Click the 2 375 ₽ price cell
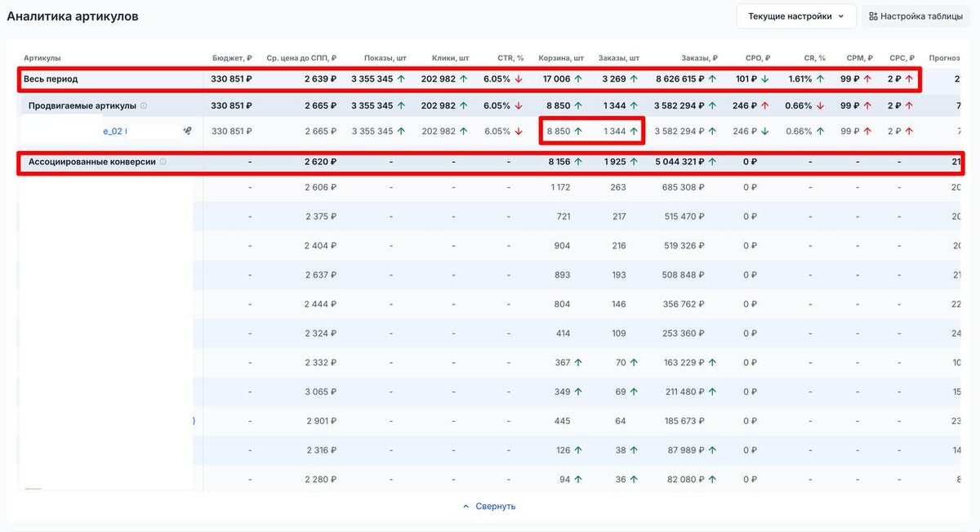Viewport: 980px width, 532px height. tap(321, 217)
